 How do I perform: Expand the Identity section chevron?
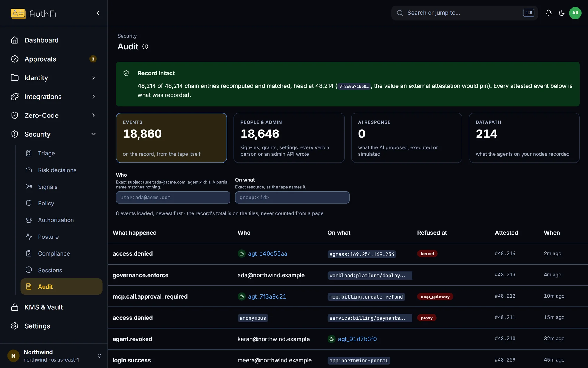[93, 78]
